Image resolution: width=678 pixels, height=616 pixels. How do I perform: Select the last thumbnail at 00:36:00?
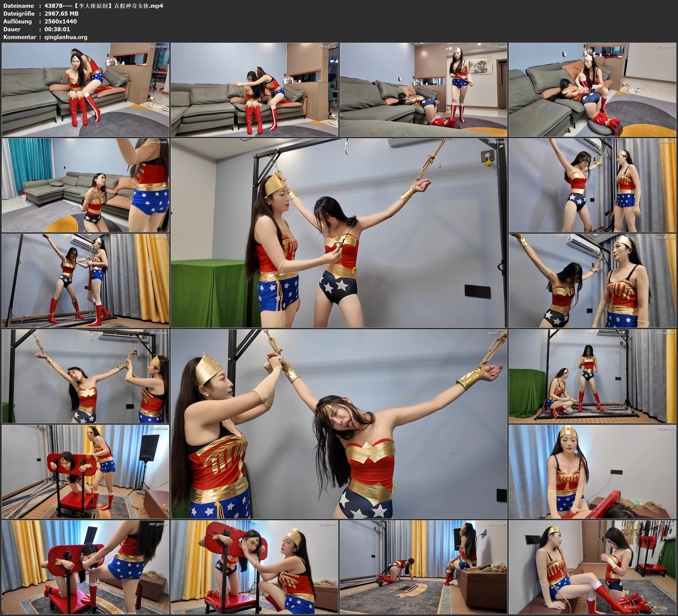click(592, 567)
